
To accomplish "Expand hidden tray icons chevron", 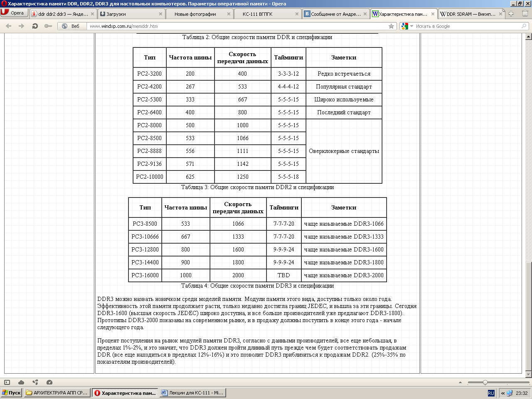I will click(503, 393).
